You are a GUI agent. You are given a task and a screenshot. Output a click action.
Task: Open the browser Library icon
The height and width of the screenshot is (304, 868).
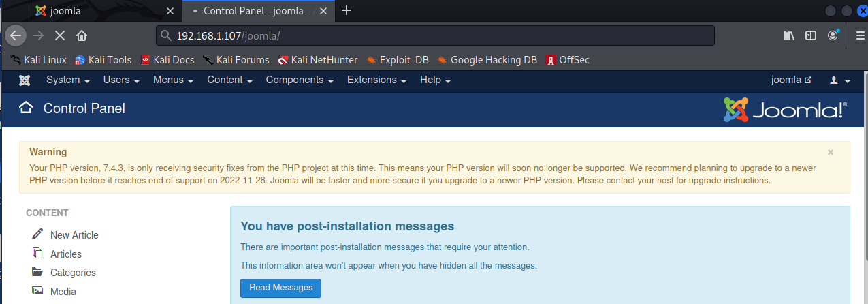(x=789, y=35)
